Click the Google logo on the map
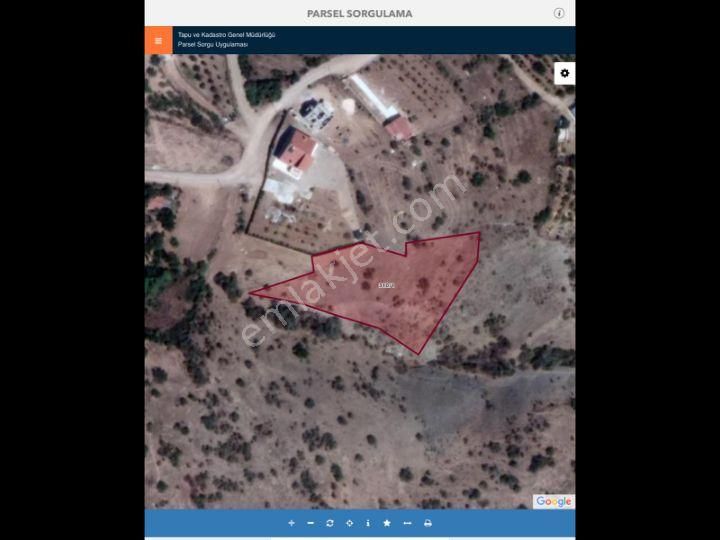Viewport: 720px width, 540px height. coord(553,502)
